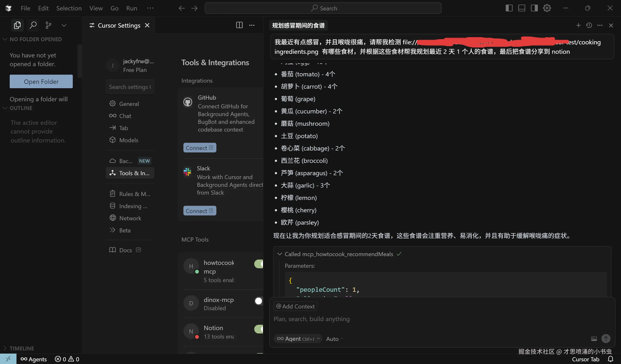Start a new chat with plus icon
Viewport: 621px width, 364px height.
578,25
